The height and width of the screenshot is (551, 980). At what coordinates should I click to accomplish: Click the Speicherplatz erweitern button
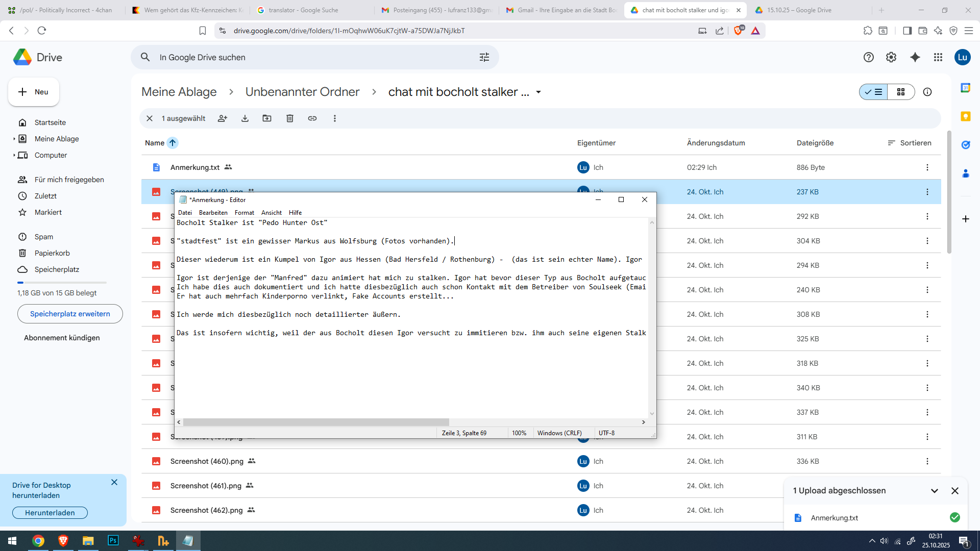(70, 314)
